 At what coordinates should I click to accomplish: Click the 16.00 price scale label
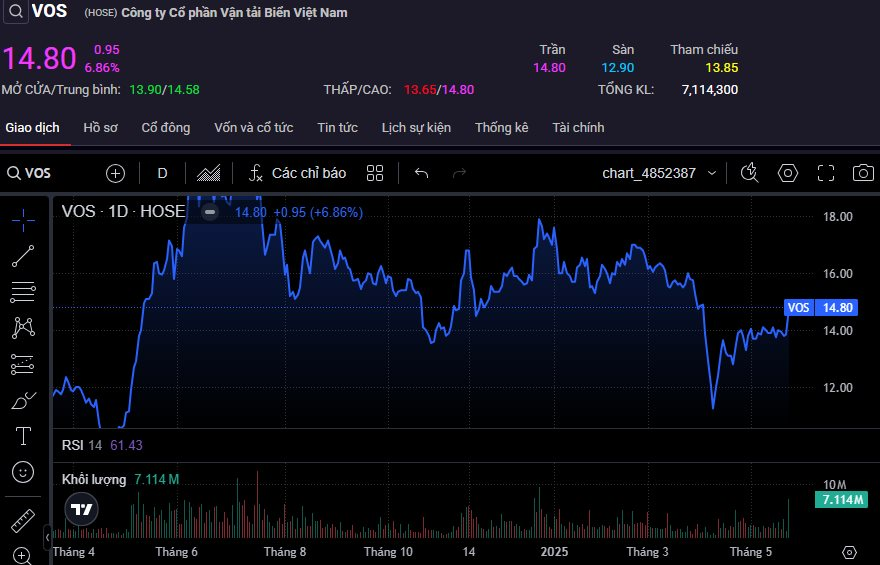(837, 274)
